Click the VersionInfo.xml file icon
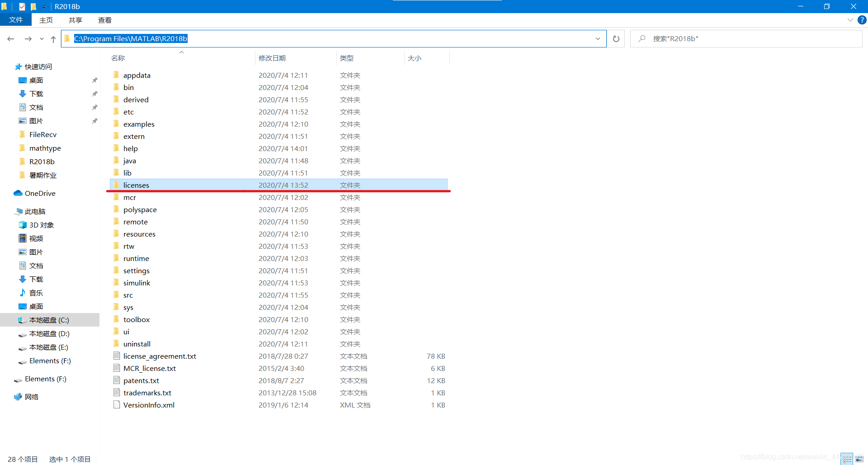Screen dimensions: 868x465 (x=117, y=405)
